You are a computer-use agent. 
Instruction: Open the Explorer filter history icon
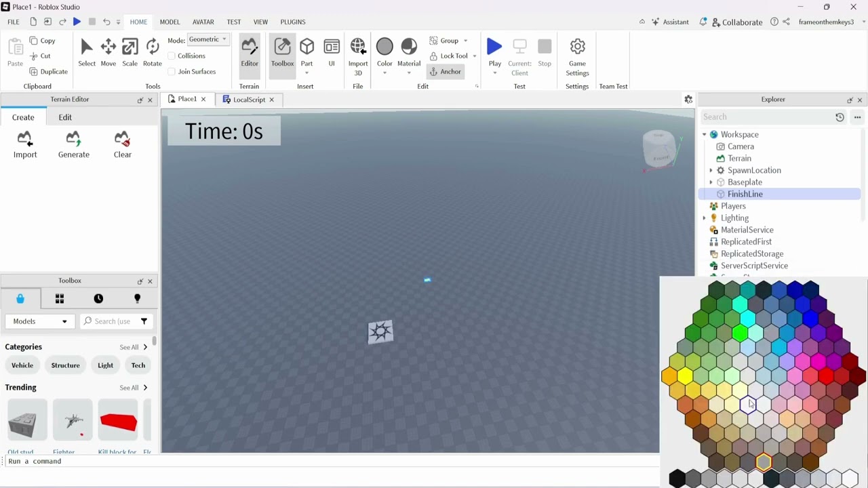(x=840, y=117)
